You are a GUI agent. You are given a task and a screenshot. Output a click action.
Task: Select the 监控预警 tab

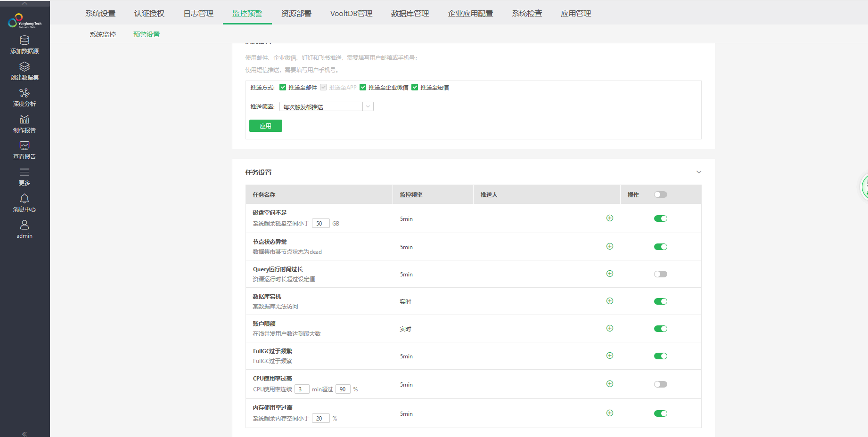[247, 13]
